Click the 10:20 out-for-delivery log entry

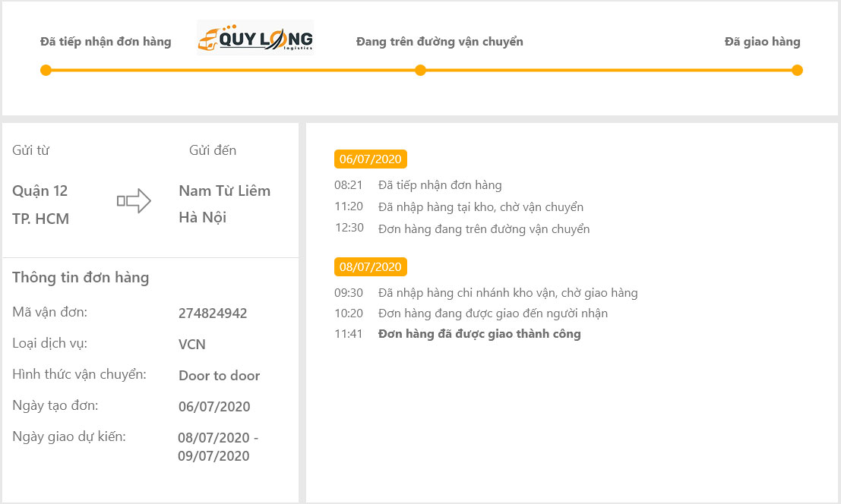471,313
